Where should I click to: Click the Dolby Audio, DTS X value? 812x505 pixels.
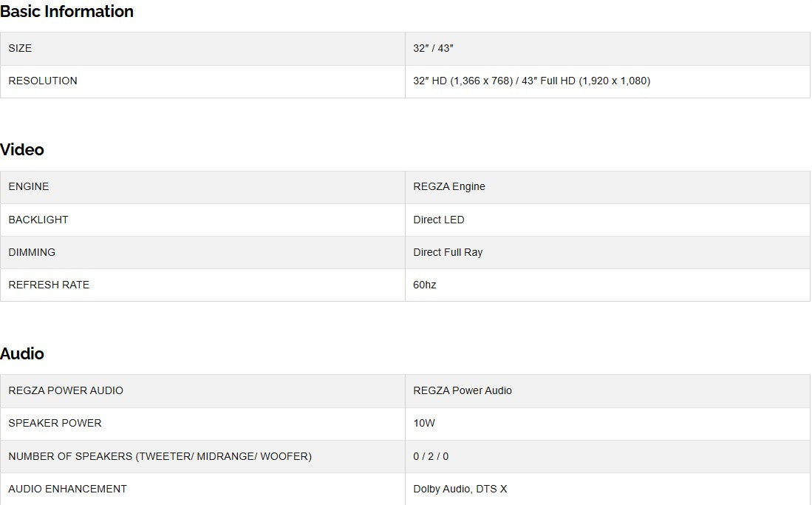460,489
